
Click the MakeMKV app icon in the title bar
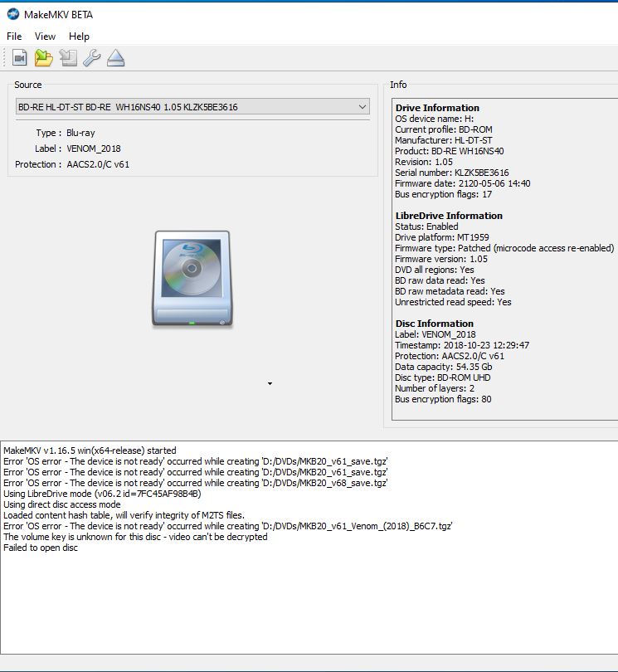tap(13, 14)
